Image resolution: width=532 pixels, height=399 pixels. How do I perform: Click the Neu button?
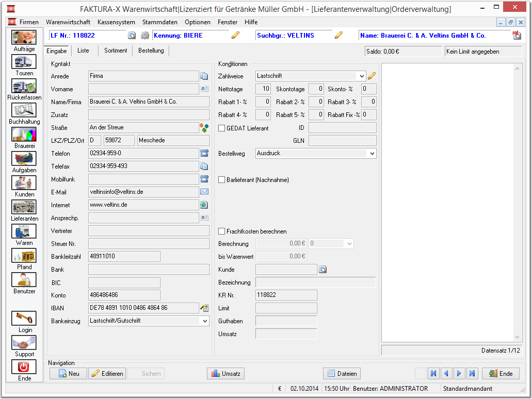pos(69,374)
